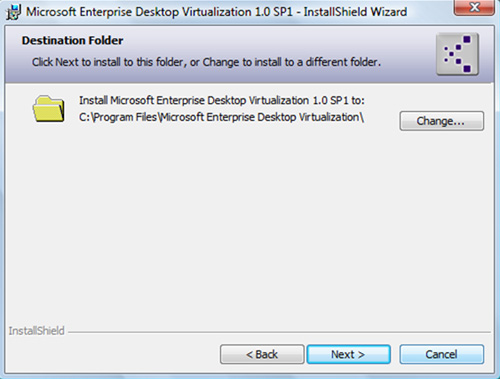The width and height of the screenshot is (500, 379).
Task: Select the C:\Program Files install path text
Action: pyautogui.click(x=221, y=117)
